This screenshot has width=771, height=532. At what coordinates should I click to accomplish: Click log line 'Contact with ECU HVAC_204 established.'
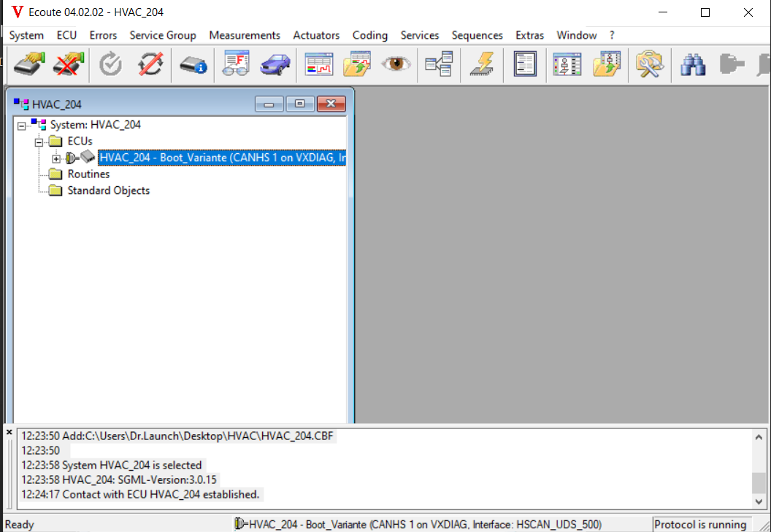(x=140, y=494)
